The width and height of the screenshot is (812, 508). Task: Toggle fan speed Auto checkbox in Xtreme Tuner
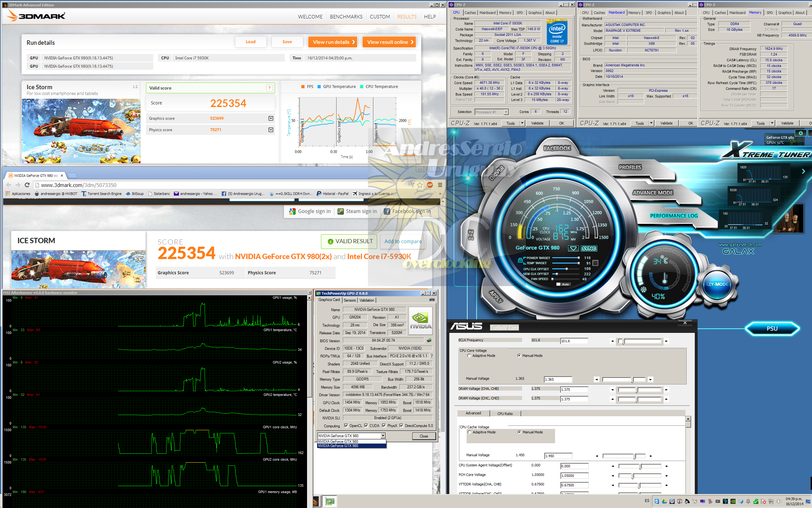558,284
